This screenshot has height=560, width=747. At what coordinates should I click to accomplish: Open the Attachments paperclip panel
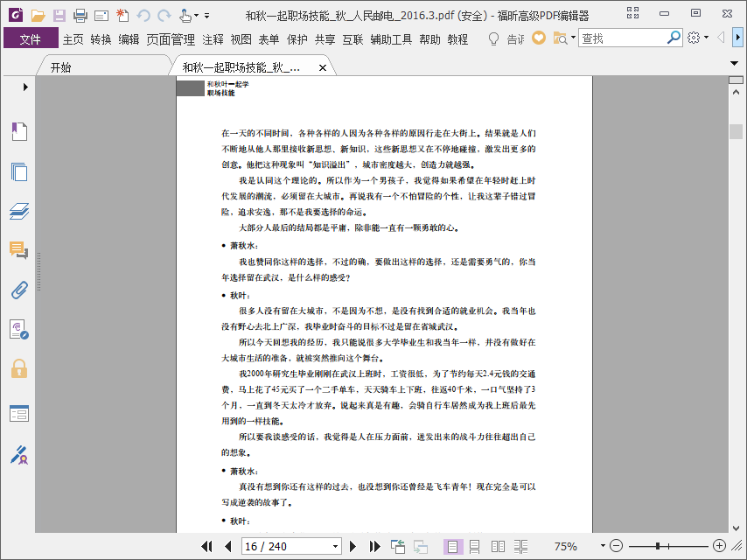click(19, 290)
